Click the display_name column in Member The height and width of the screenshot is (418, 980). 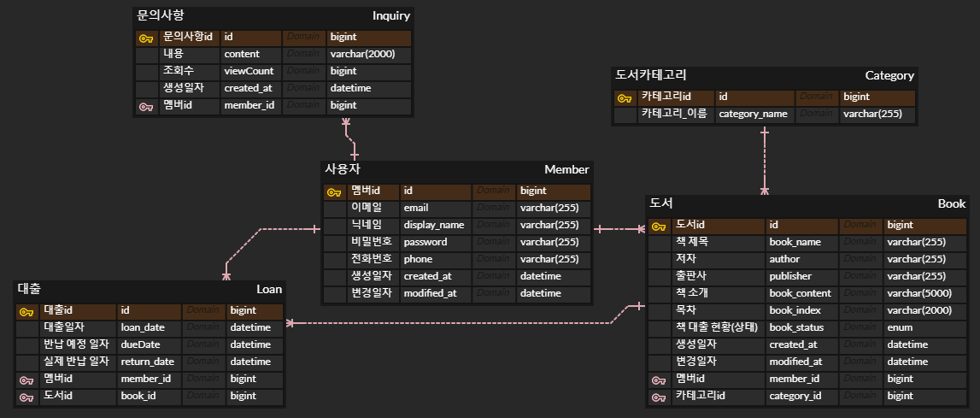pyautogui.click(x=436, y=226)
